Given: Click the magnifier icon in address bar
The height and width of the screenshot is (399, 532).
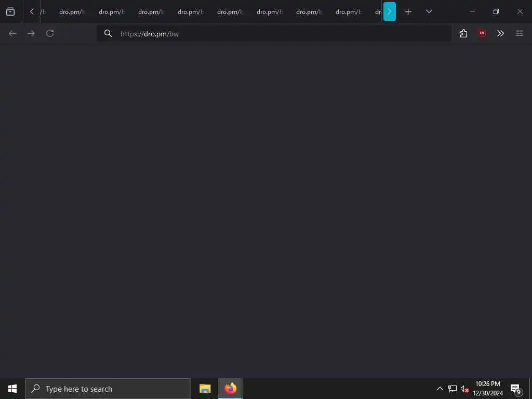Looking at the screenshot, I should tap(108, 33).
